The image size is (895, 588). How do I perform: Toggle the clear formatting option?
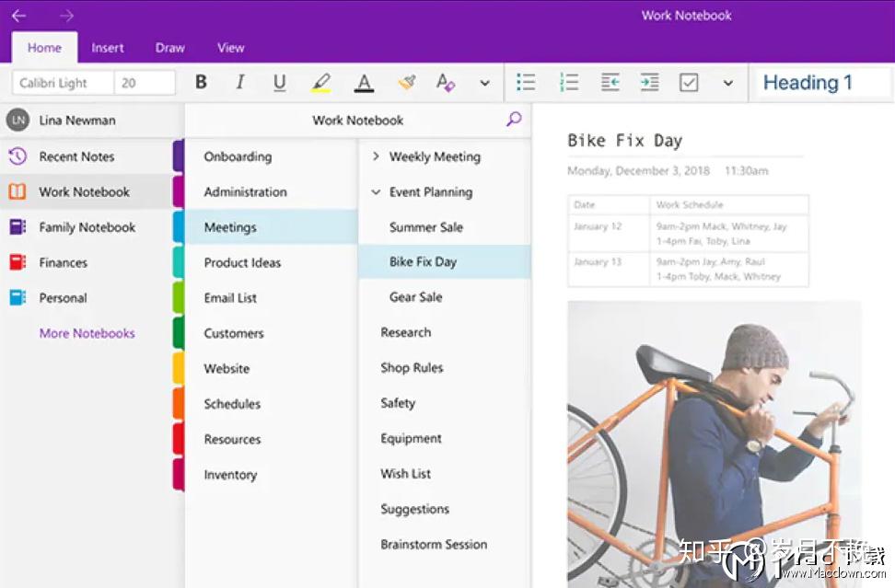pos(446,82)
